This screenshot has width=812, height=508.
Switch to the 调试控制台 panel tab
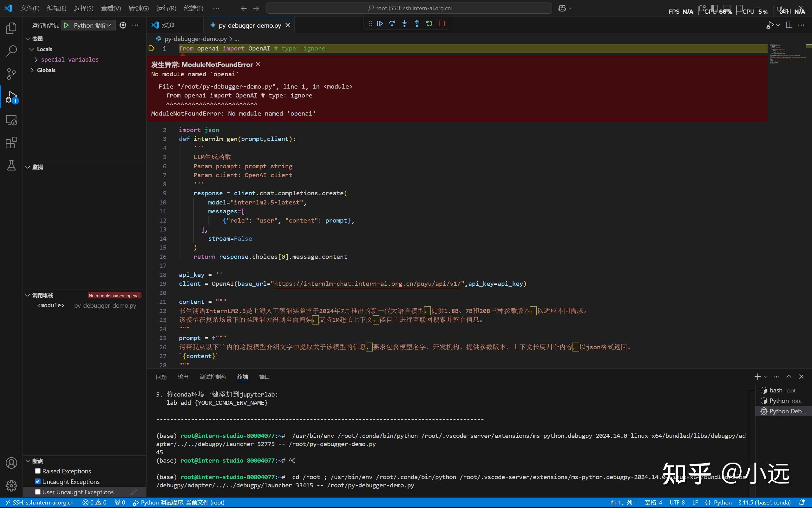click(213, 377)
